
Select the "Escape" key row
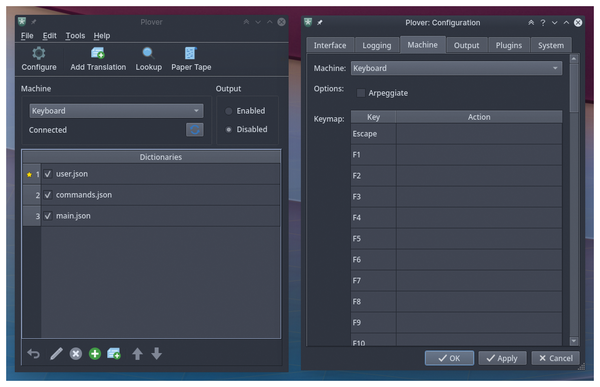457,134
